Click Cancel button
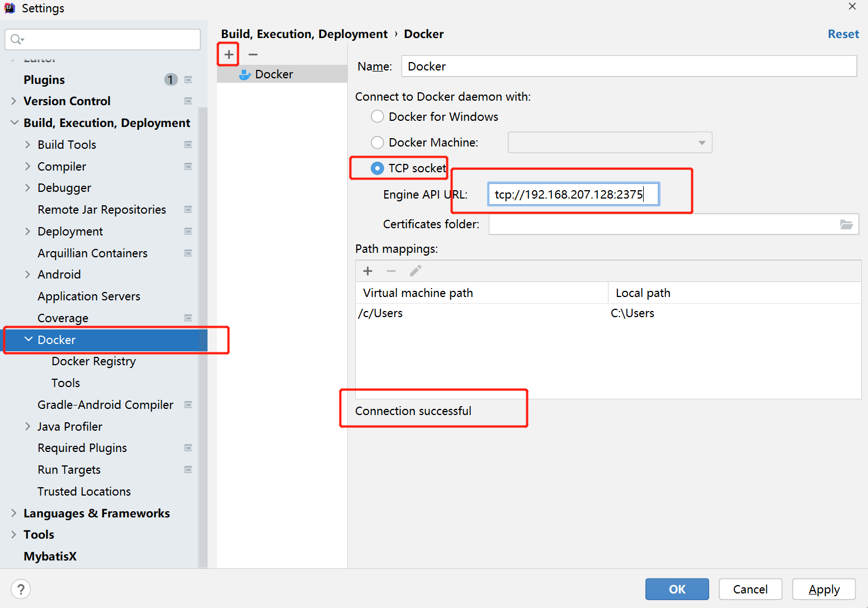Viewport: 868px width, 608px height. [x=750, y=589]
